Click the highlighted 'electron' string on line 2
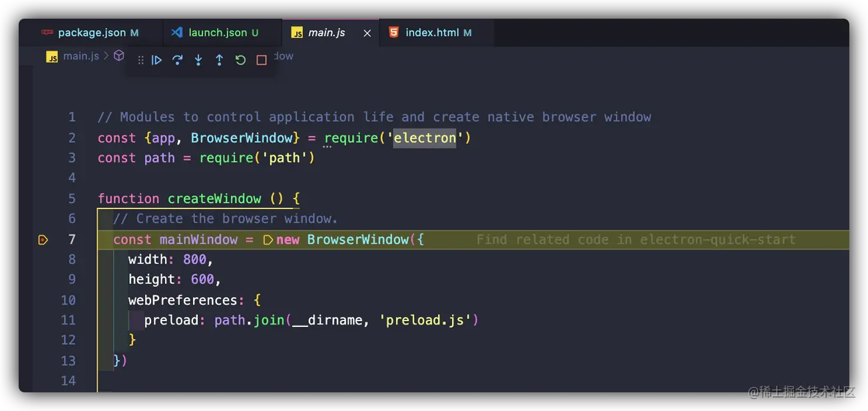868x411 pixels. [x=424, y=138]
